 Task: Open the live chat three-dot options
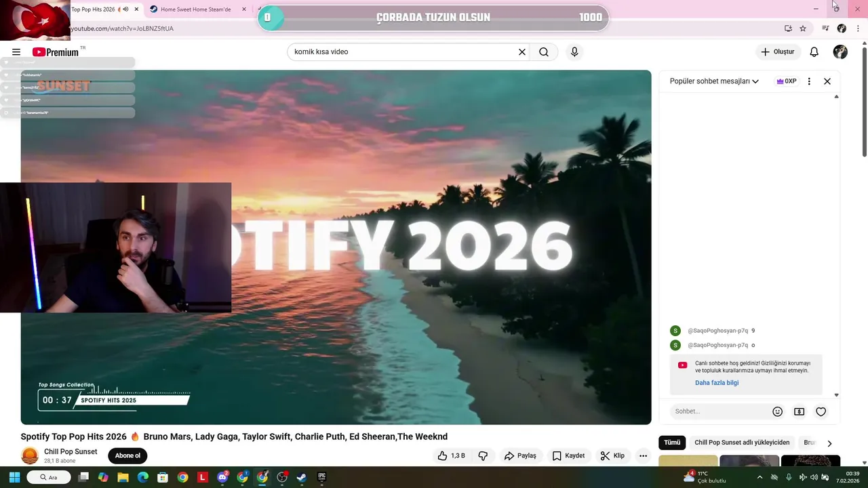809,81
